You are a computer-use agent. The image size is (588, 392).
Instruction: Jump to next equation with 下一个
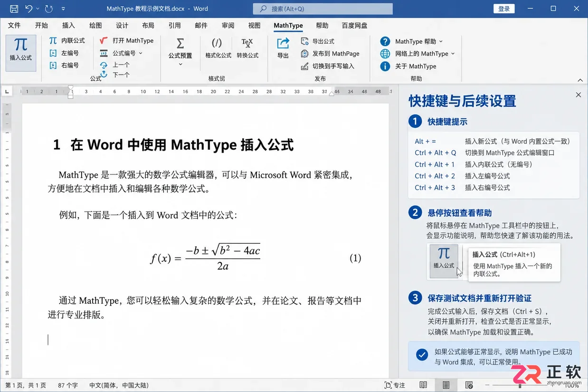point(115,75)
